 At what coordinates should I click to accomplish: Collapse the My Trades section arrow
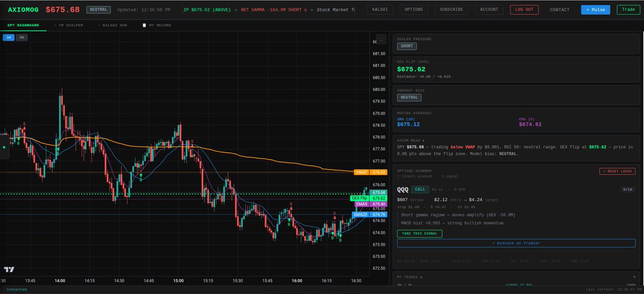pyautogui.click(x=633, y=277)
